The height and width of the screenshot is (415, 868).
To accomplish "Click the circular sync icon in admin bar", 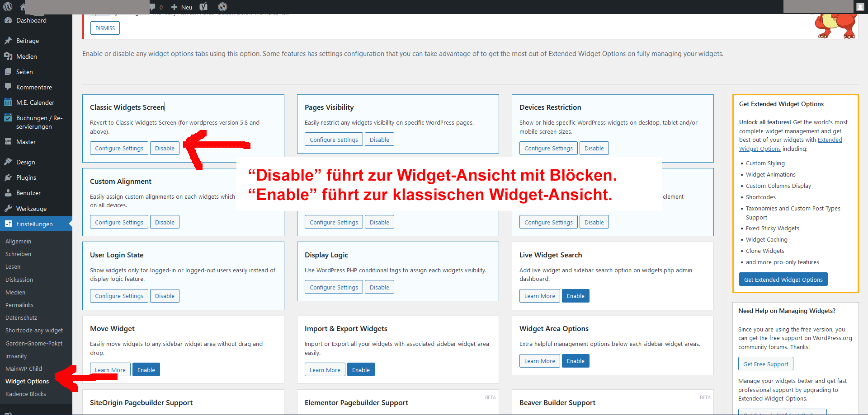I will pos(222,7).
